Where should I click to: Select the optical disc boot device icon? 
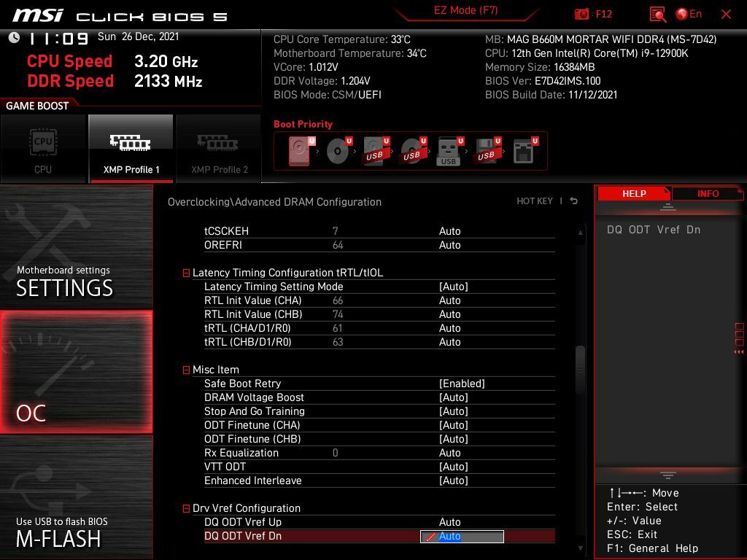(x=338, y=151)
